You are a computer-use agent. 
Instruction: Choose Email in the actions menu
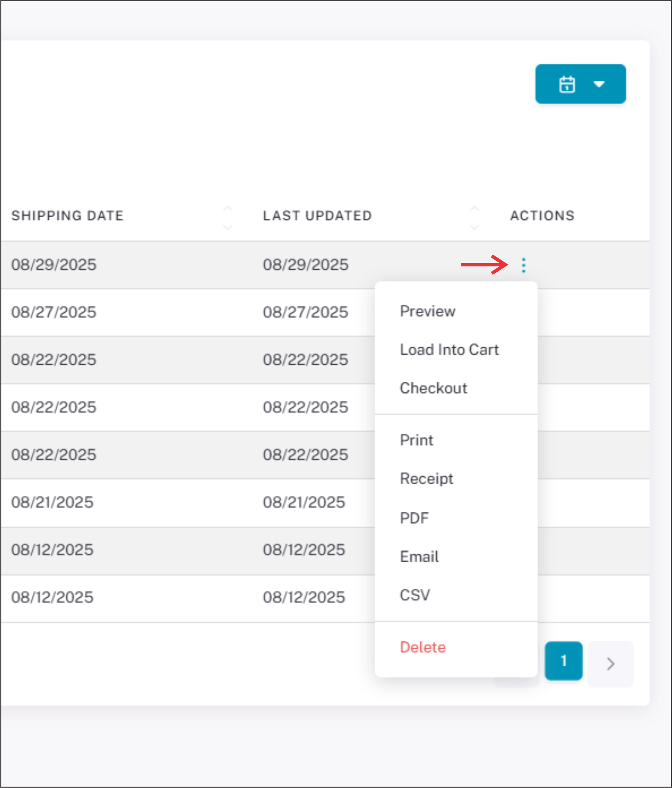point(419,556)
